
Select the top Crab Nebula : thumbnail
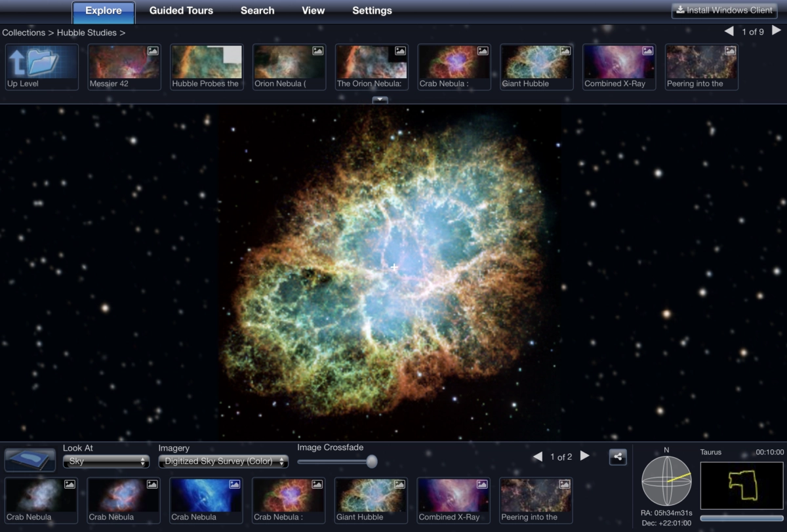tap(454, 67)
